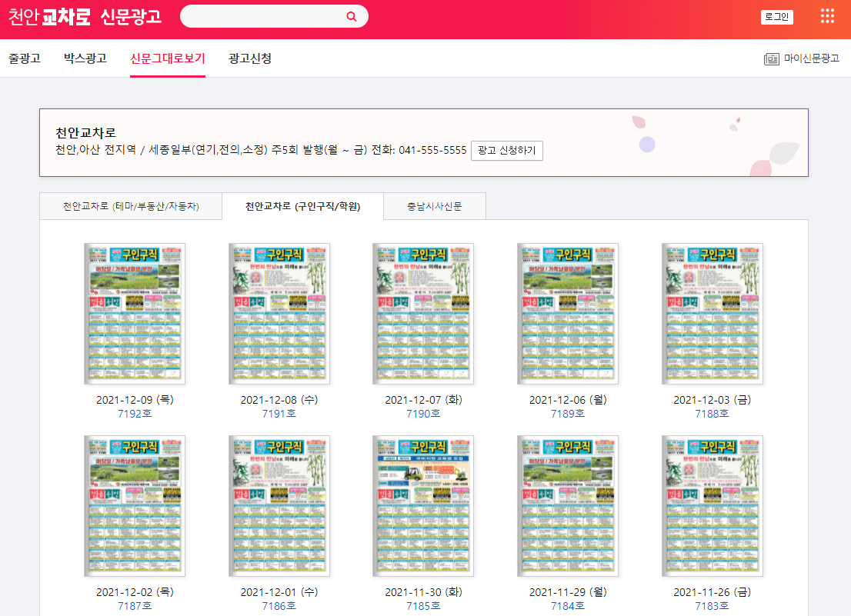Click the date text 2021-11-29 (월)

click(568, 592)
